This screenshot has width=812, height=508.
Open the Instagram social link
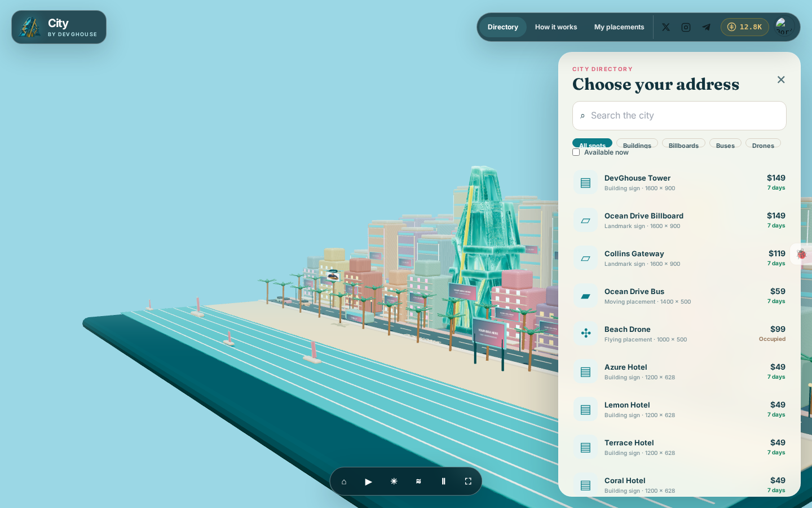[x=686, y=27]
